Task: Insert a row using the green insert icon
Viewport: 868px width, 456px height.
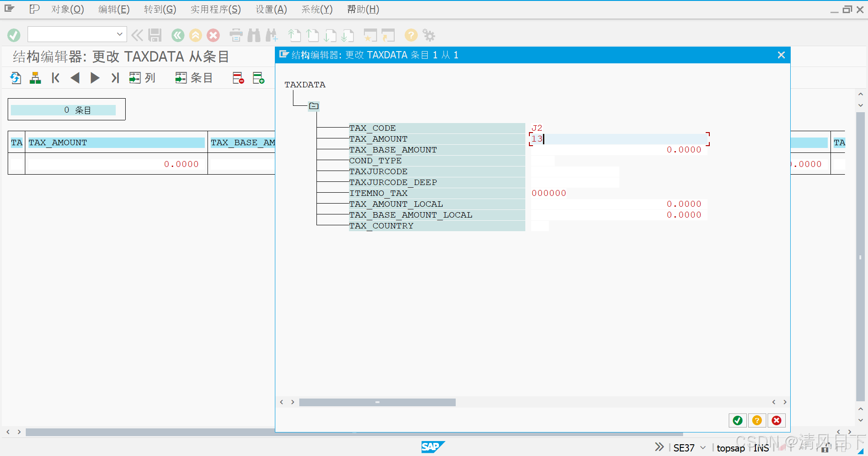Action: click(259, 78)
